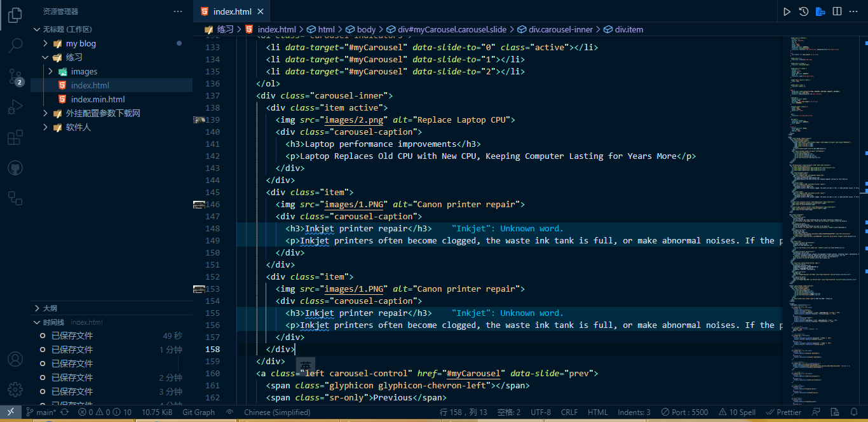The width and height of the screenshot is (868, 422).
Task: Click Git Graph in the status bar
Action: 198,412
